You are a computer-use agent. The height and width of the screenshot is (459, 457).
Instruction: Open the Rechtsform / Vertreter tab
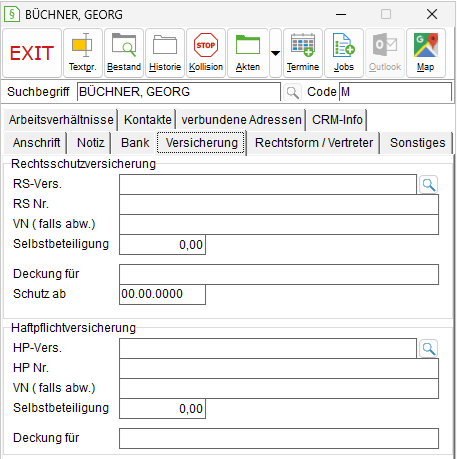[x=314, y=143]
